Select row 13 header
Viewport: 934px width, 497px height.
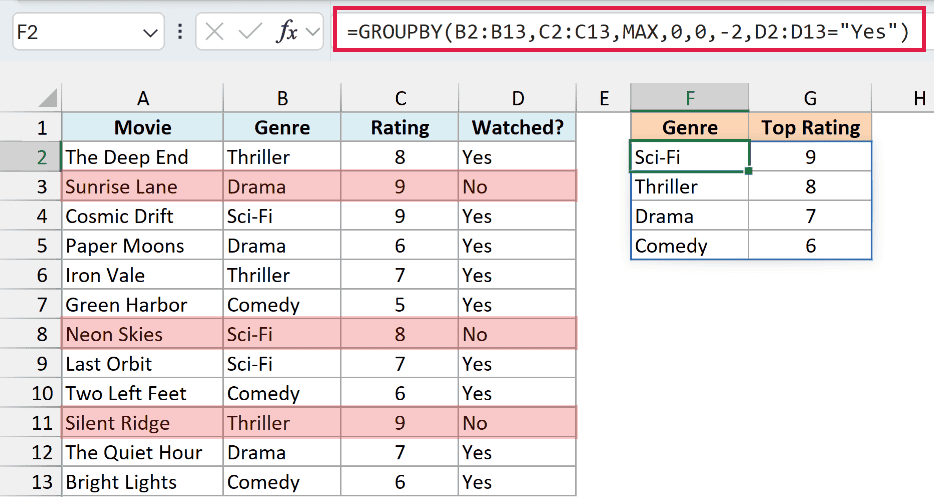[30, 482]
